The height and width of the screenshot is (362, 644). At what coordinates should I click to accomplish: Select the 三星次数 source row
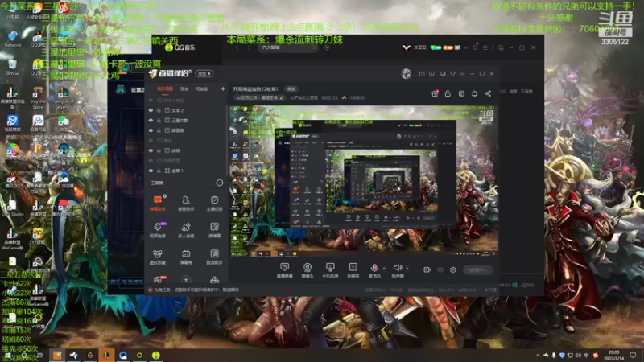point(186,121)
